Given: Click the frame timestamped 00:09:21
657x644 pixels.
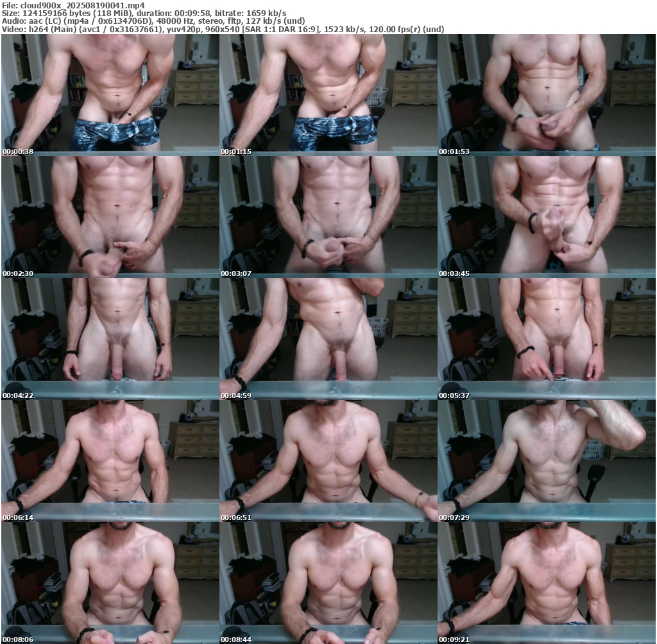Looking at the screenshot, I should click(547, 583).
